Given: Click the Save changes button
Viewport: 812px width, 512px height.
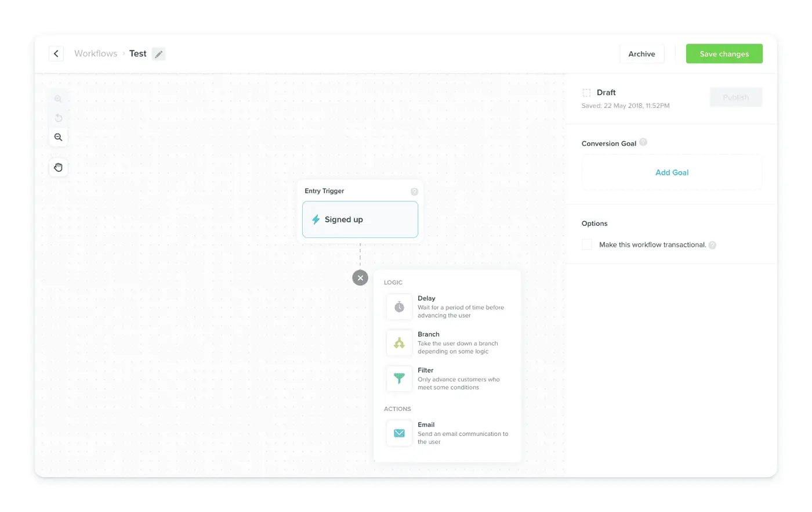Looking at the screenshot, I should pos(724,54).
